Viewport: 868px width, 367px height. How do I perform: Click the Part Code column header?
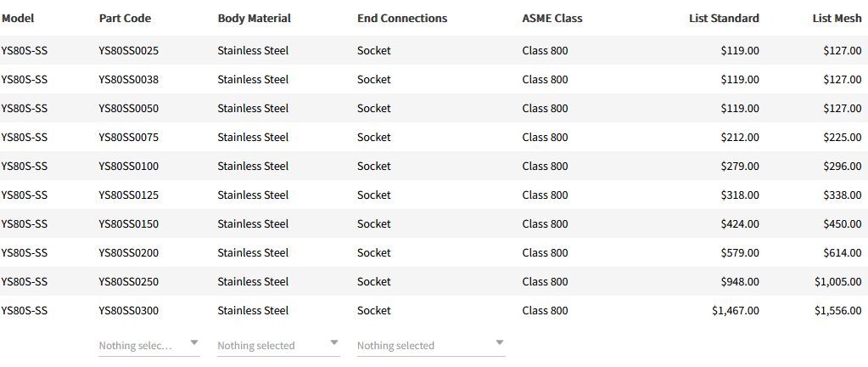[x=125, y=18]
